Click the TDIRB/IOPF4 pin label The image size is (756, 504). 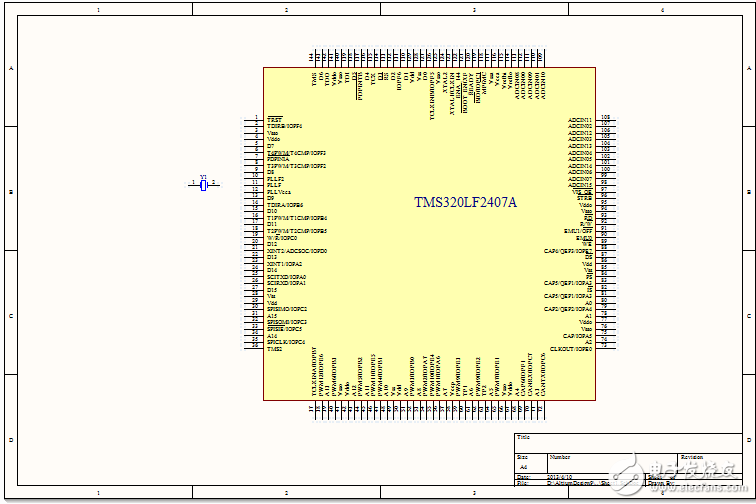[284, 126]
